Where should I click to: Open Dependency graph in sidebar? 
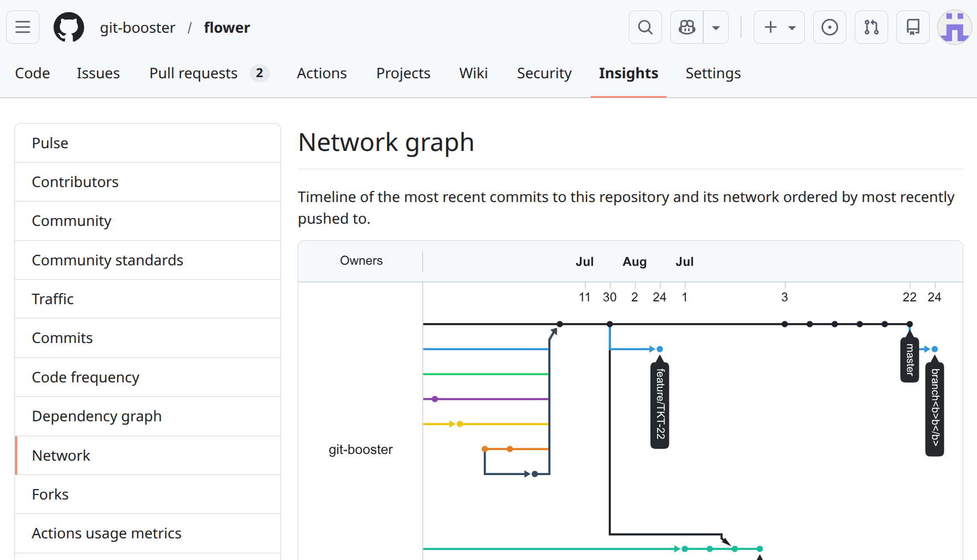[x=97, y=416]
